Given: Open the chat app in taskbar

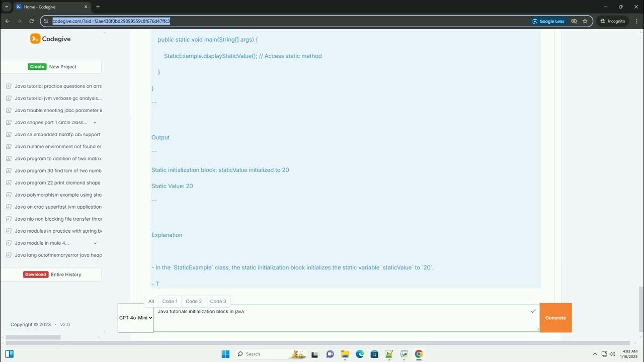Looking at the screenshot, I should click(330, 354).
